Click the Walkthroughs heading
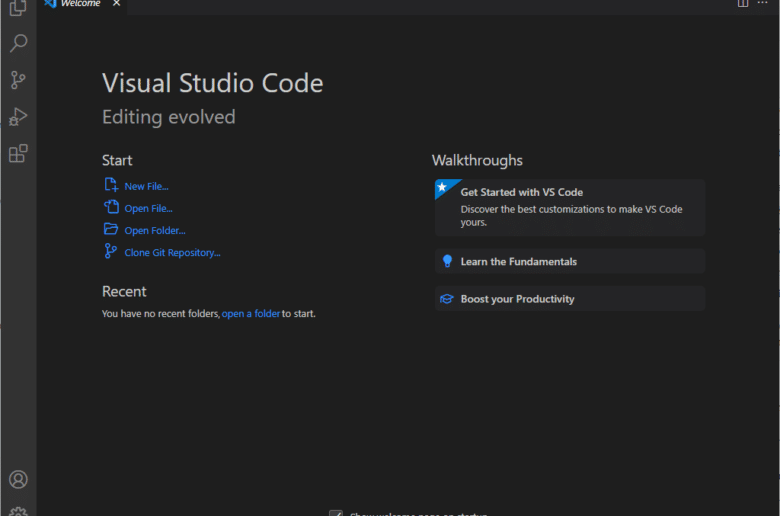This screenshot has height=516, width=780. click(x=477, y=160)
